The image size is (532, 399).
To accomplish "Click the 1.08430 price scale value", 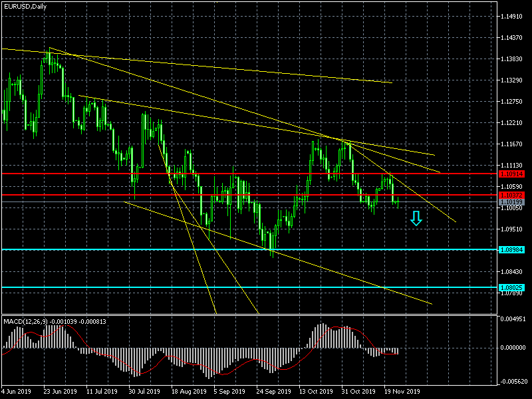I will click(x=511, y=272).
